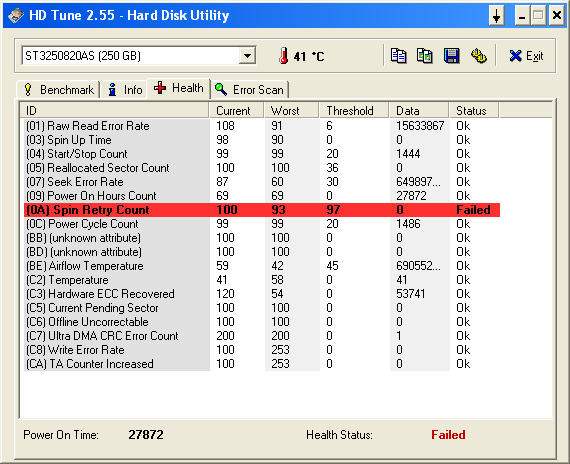Click the drive selection combo box field
This screenshot has height=464, width=570.
(139, 56)
